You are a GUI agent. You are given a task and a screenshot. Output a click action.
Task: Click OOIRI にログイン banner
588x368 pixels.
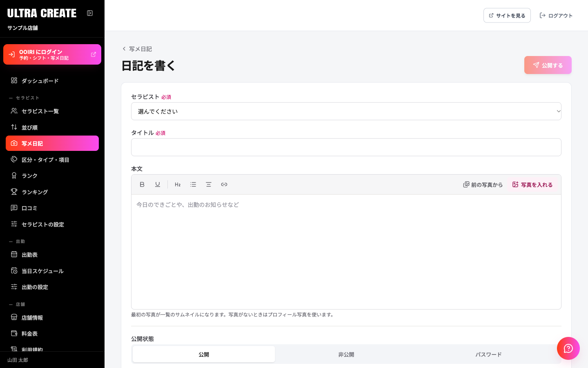(x=52, y=54)
